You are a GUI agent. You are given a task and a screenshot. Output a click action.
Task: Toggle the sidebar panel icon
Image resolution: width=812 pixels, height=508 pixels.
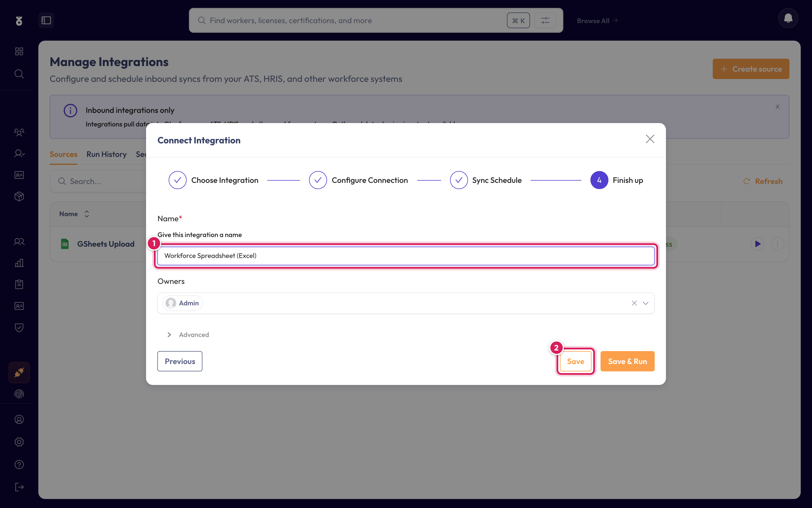coord(46,21)
